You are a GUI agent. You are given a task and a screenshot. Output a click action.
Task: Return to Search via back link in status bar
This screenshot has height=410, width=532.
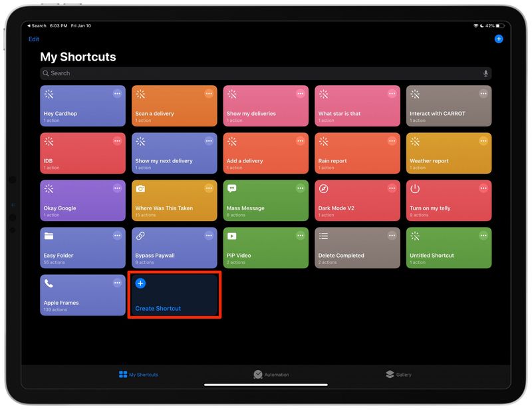pos(37,26)
